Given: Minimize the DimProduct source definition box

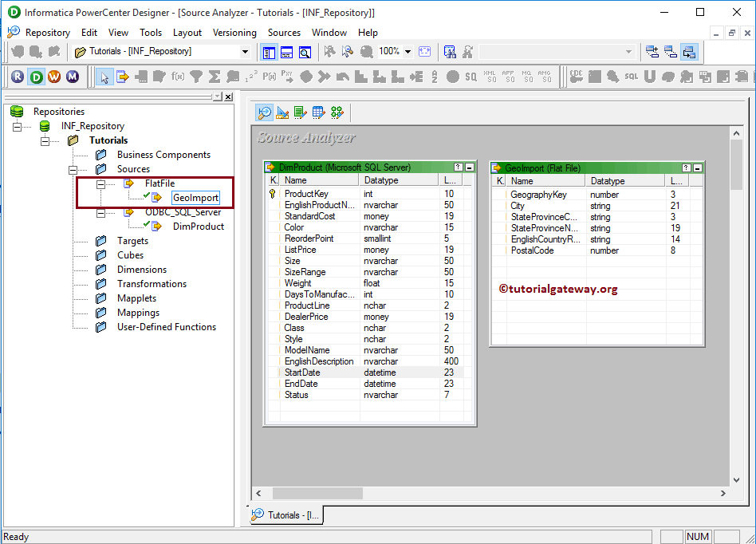Looking at the screenshot, I should coord(469,168).
